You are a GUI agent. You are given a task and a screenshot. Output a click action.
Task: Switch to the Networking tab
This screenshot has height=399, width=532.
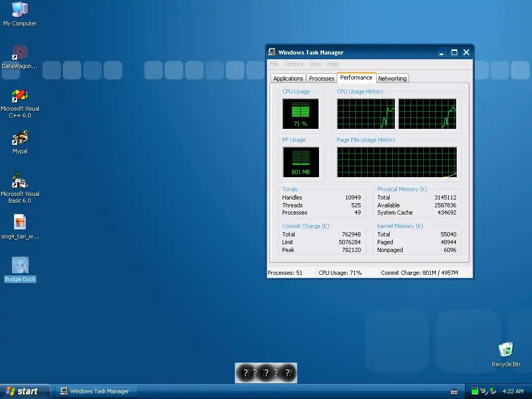[x=392, y=78]
